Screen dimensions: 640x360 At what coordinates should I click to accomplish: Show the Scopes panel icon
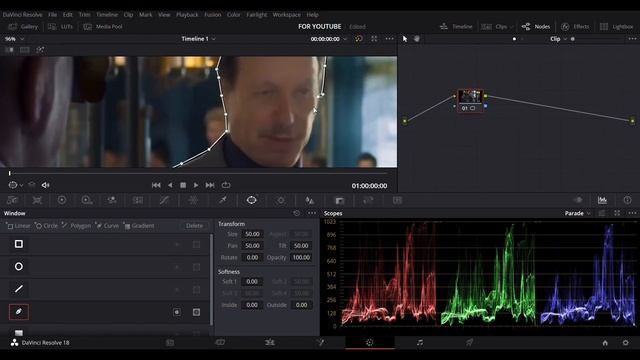(x=602, y=200)
